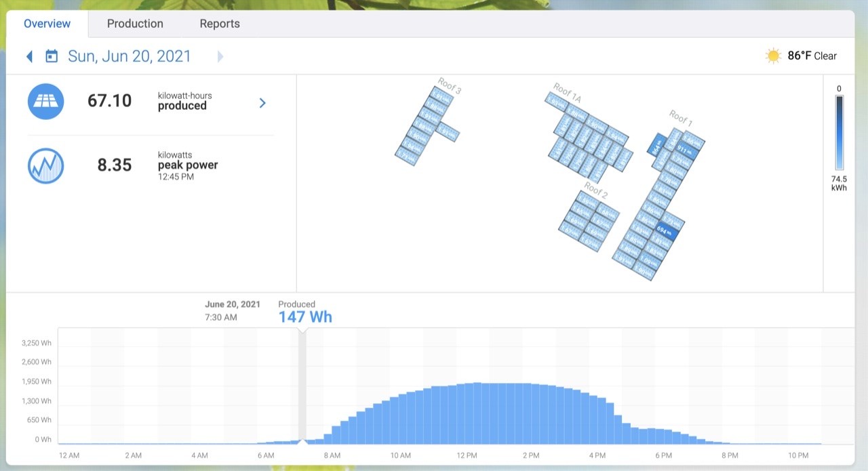Click the Roof 1A label

pos(567,93)
